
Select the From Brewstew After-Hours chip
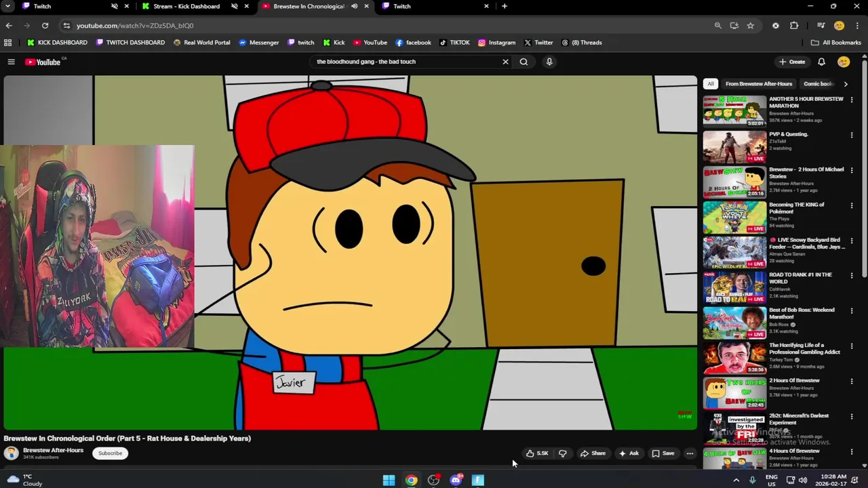(x=758, y=84)
